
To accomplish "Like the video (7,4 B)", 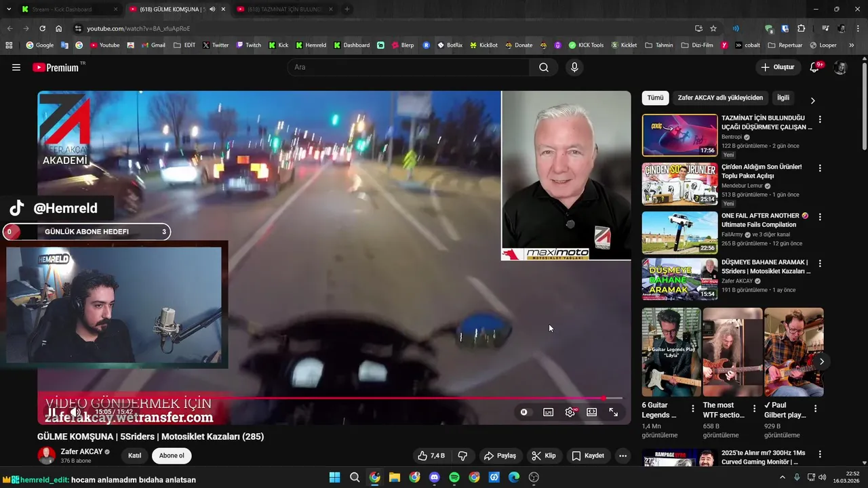I will 431,455.
